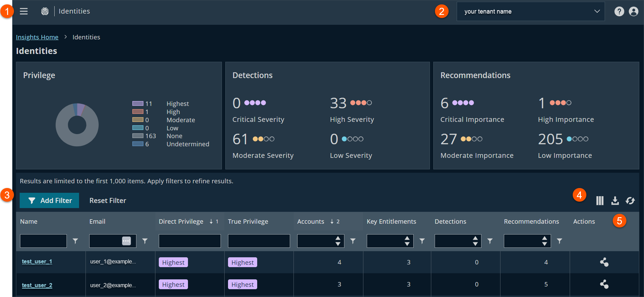Click user_2@example email cell
644x297 pixels.
(113, 285)
